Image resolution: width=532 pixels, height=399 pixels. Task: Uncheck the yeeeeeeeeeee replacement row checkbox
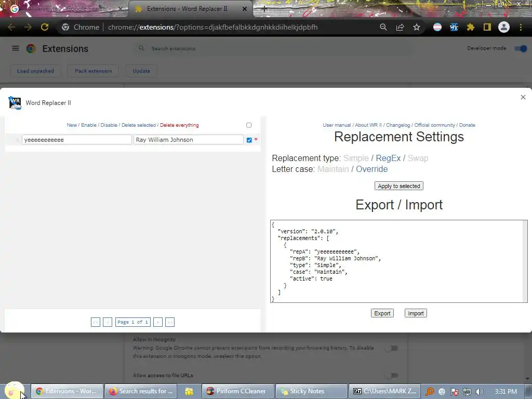tap(249, 140)
